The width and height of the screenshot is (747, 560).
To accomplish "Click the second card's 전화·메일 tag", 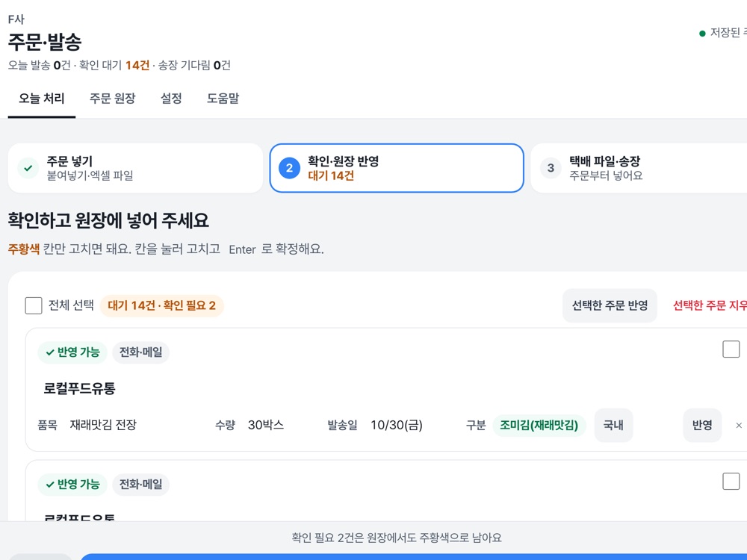I will tap(140, 485).
